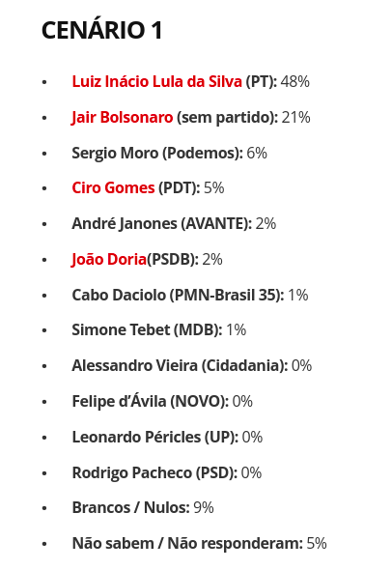The height and width of the screenshot is (570, 392).
Task: Click the Sergio Moro (Podemos) entry
Action: click(169, 153)
